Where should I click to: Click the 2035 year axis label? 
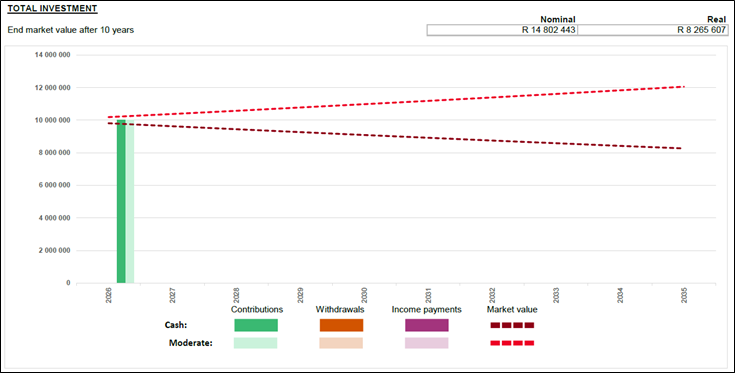pyautogui.click(x=684, y=295)
